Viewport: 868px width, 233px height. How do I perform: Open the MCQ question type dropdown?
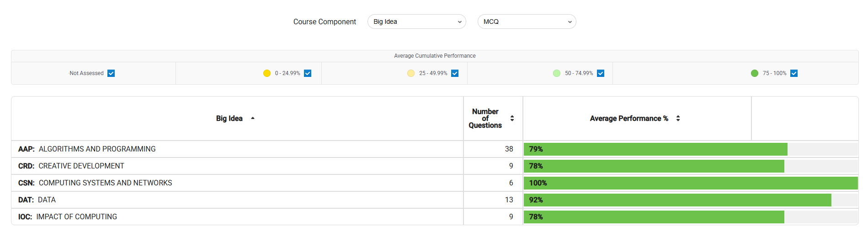[527, 22]
